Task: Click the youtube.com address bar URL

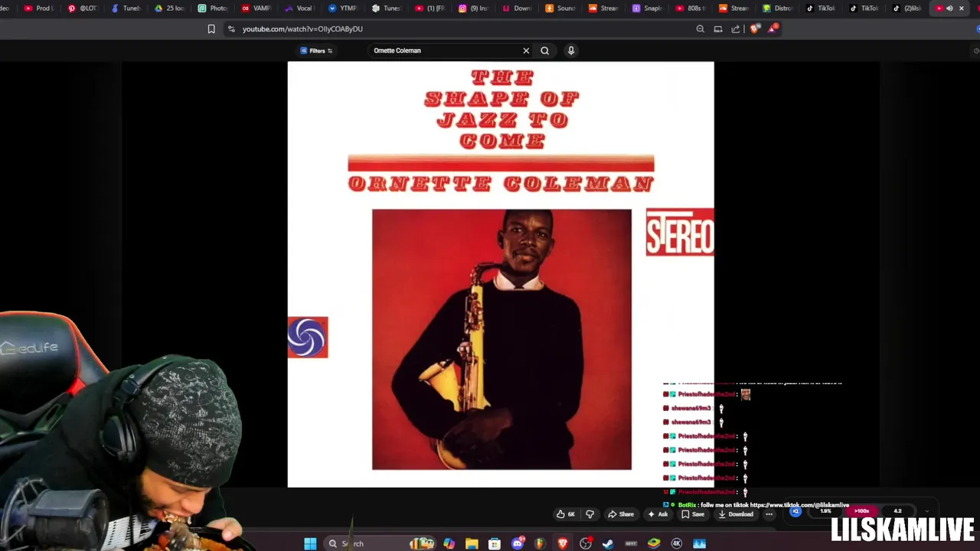Action: 302,29
